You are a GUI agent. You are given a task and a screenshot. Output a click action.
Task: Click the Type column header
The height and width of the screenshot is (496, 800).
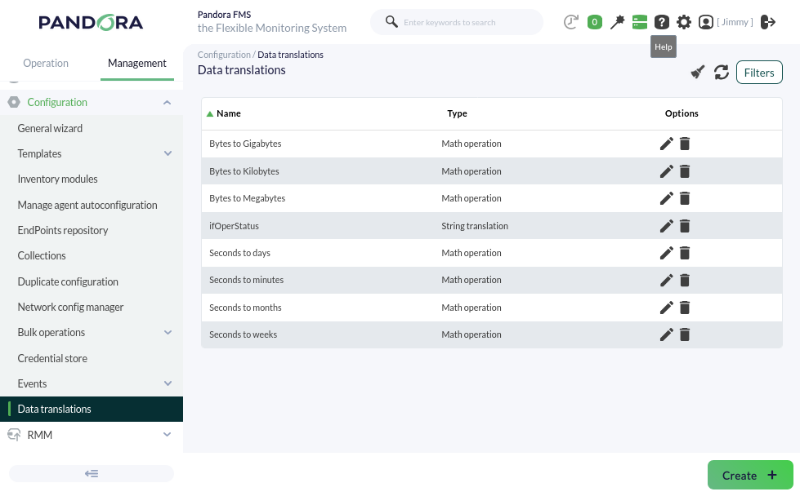pyautogui.click(x=457, y=114)
